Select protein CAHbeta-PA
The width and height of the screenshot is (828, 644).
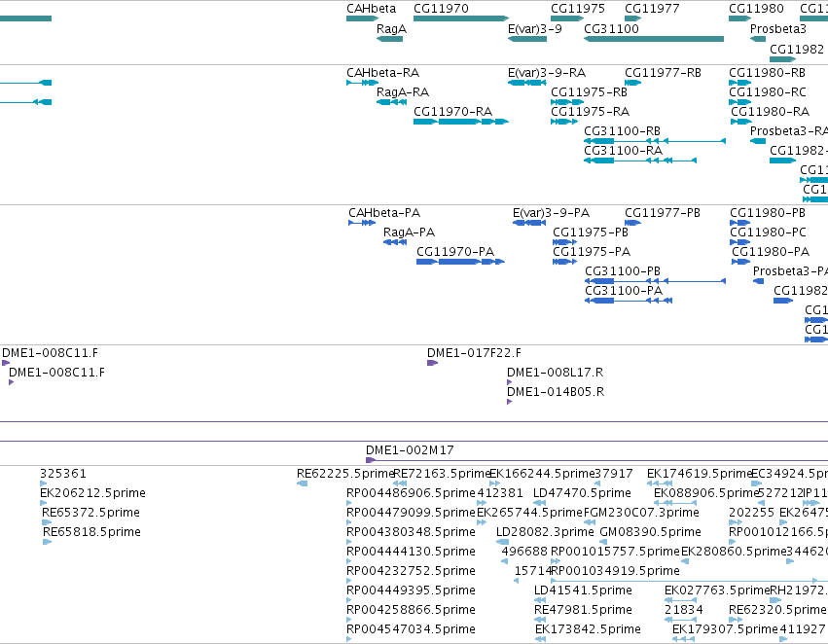362,223
